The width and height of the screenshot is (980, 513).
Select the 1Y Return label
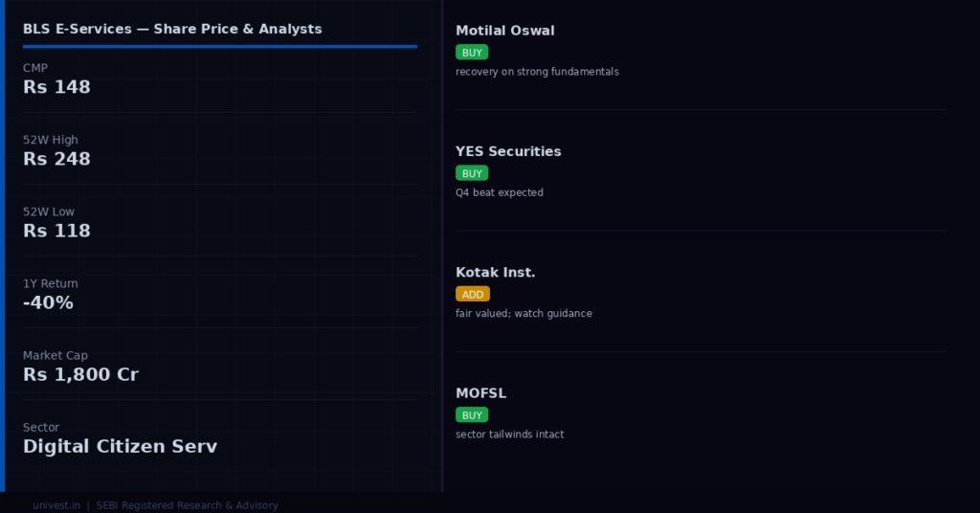[x=51, y=283]
